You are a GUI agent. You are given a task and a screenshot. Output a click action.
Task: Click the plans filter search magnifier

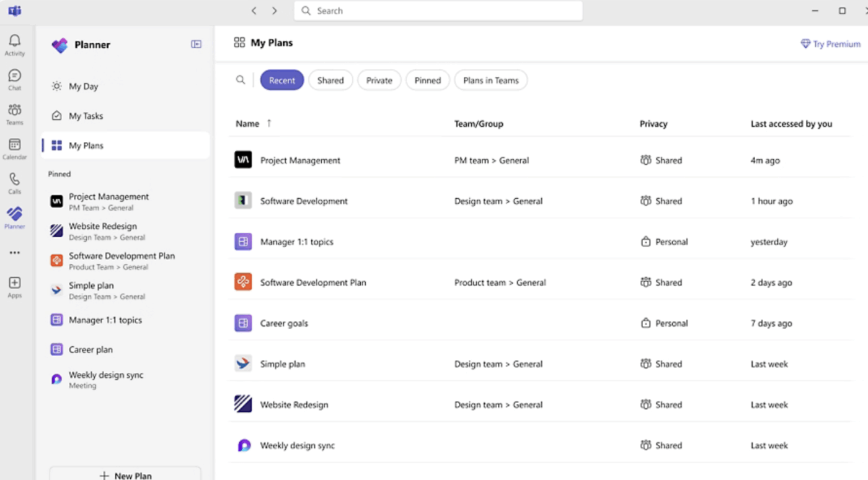[x=241, y=80]
